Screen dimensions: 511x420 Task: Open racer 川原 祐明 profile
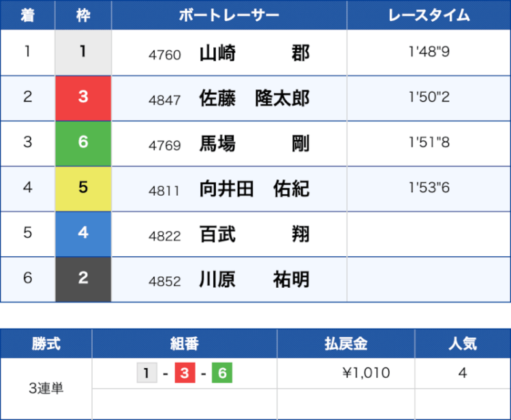pyautogui.click(x=254, y=280)
